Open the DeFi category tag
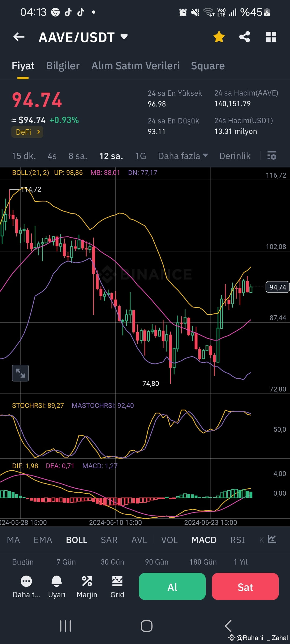 [27, 132]
